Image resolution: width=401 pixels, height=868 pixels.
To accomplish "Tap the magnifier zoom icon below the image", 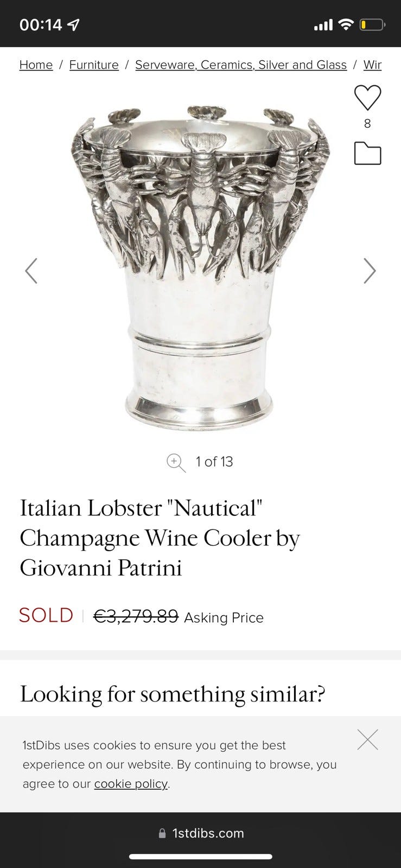I will tap(175, 462).
